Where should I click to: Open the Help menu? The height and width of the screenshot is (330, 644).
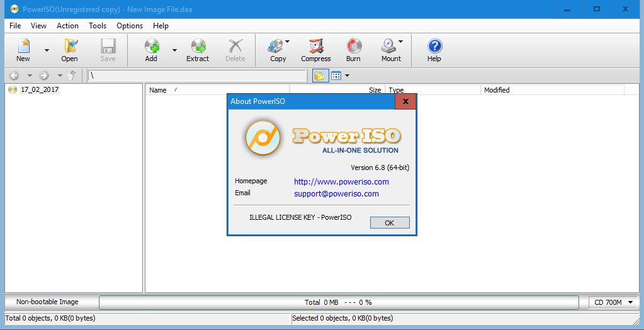click(x=161, y=25)
